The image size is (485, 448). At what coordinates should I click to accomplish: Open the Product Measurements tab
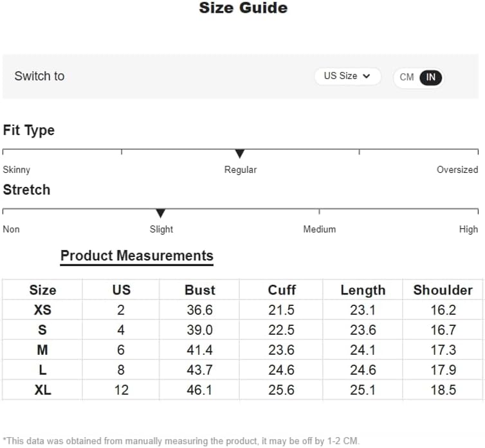(137, 256)
